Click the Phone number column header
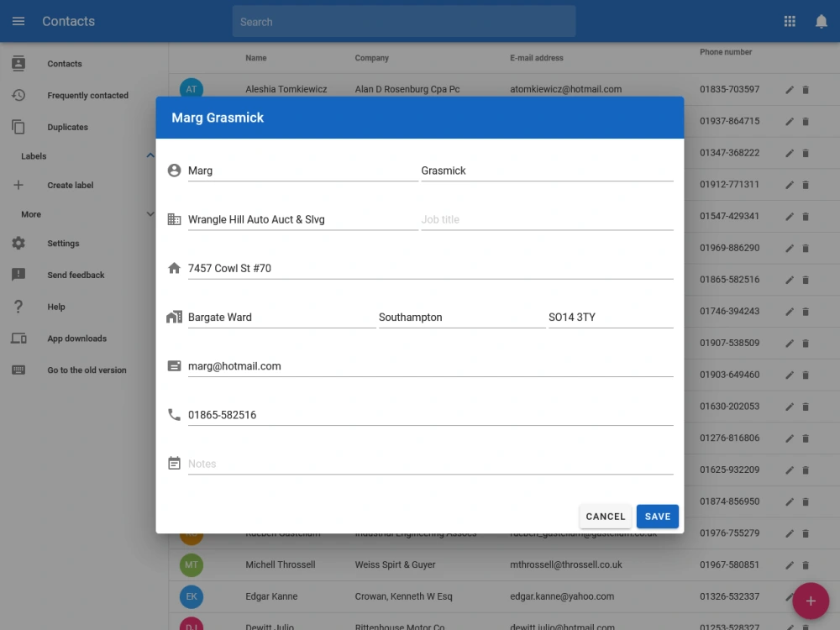Viewport: 840px width, 630px height. tap(726, 52)
